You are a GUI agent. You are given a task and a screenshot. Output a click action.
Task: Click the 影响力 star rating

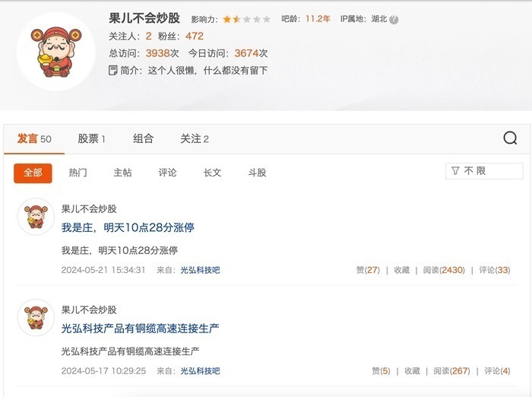pyautogui.click(x=247, y=19)
